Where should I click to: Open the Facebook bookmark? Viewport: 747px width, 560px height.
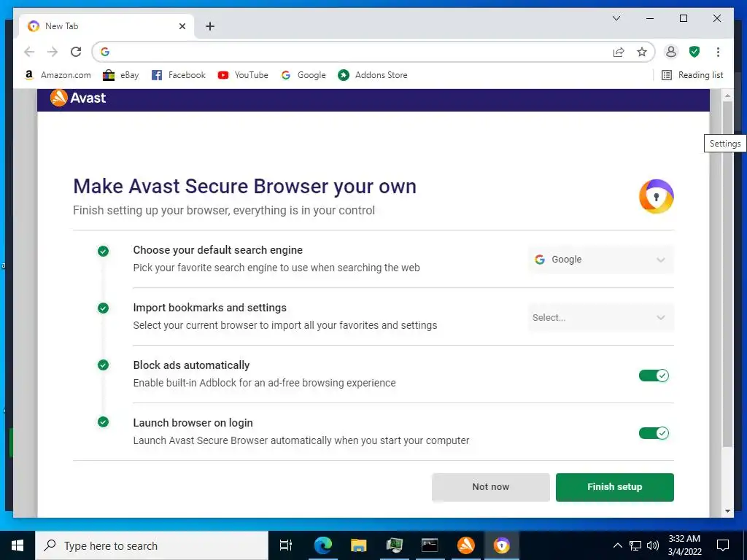[x=178, y=75]
